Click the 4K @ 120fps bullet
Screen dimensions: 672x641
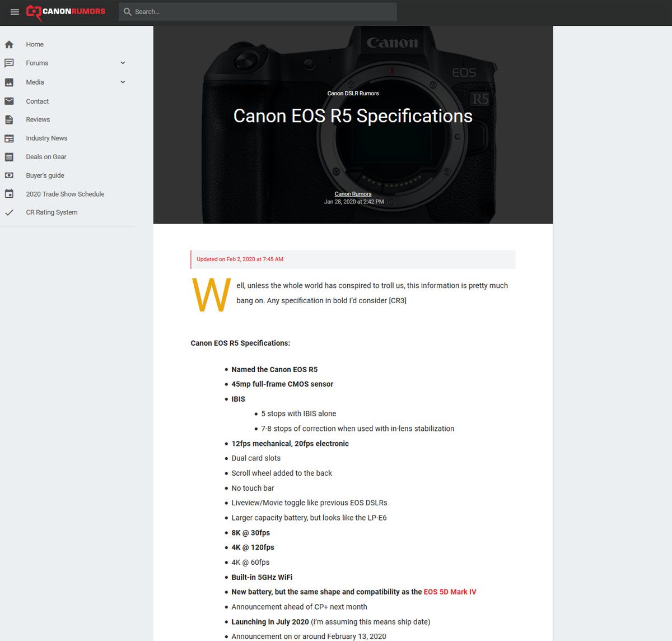(x=253, y=547)
